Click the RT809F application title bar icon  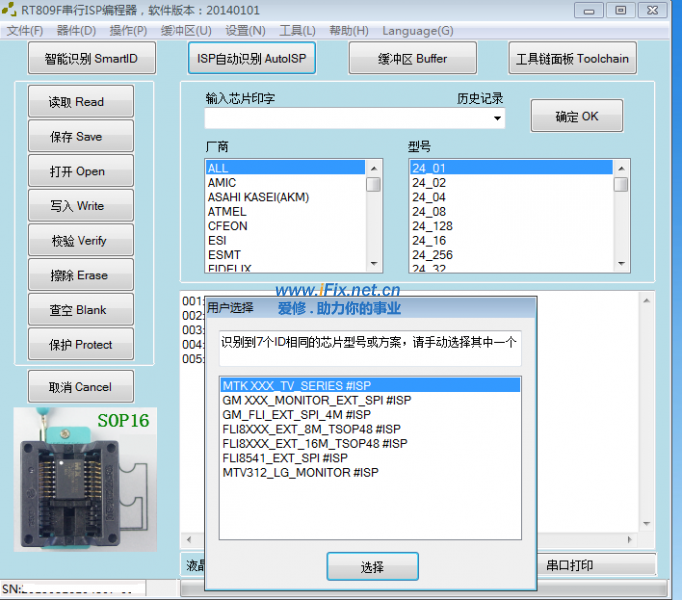click(x=9, y=9)
